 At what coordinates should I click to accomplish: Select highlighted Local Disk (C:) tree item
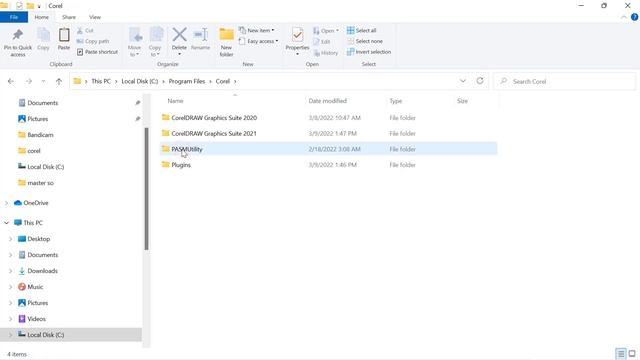71,335
